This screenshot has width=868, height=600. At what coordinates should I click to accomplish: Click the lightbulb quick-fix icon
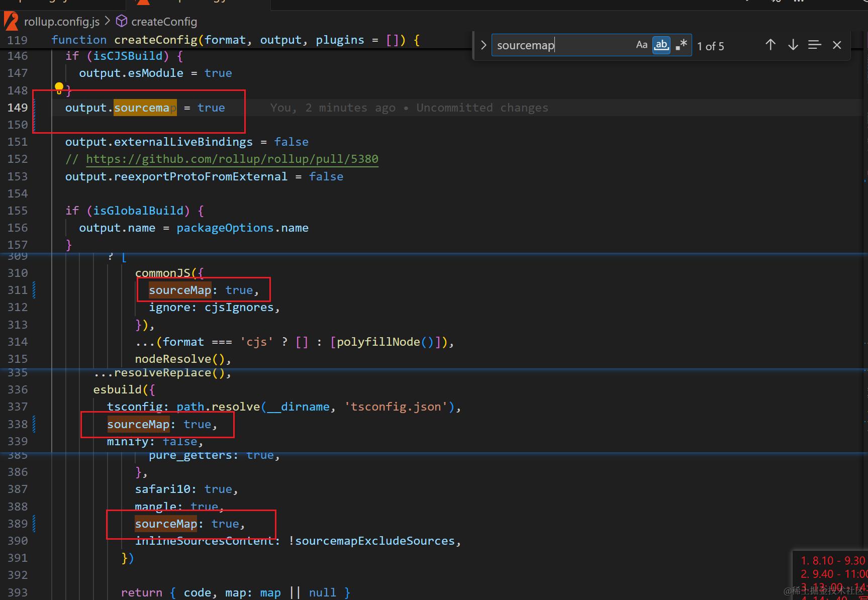[x=59, y=88]
